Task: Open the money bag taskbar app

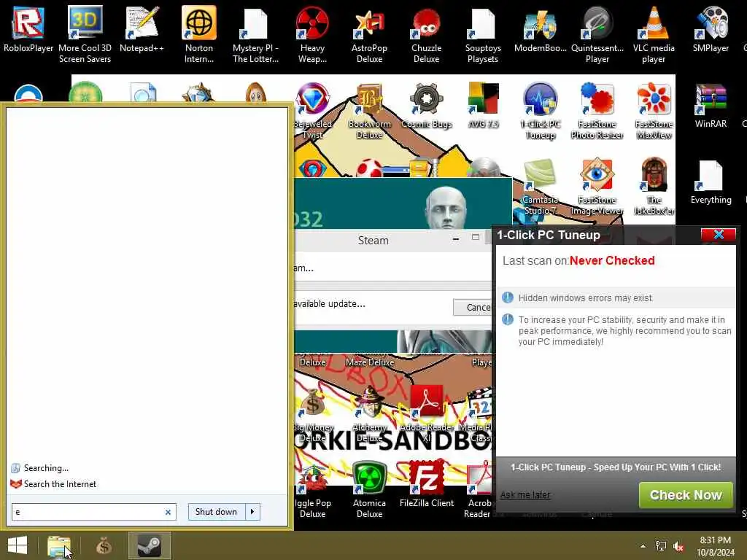Action: 104,545
